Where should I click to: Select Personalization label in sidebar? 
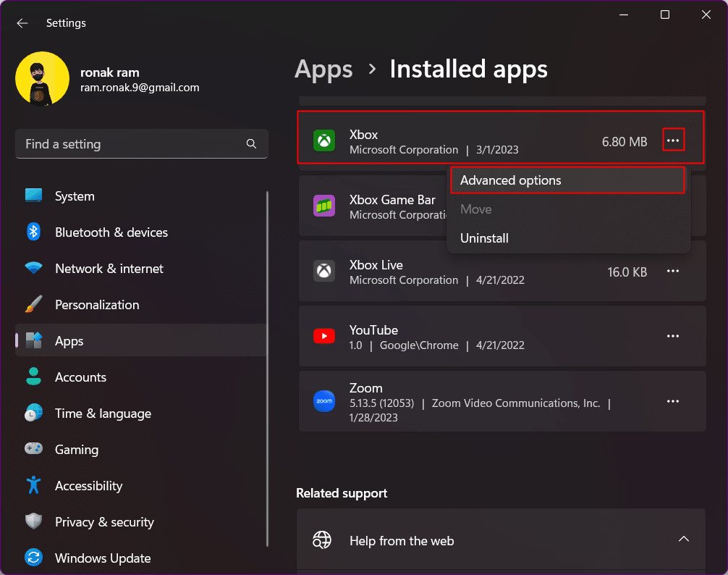[x=97, y=305]
